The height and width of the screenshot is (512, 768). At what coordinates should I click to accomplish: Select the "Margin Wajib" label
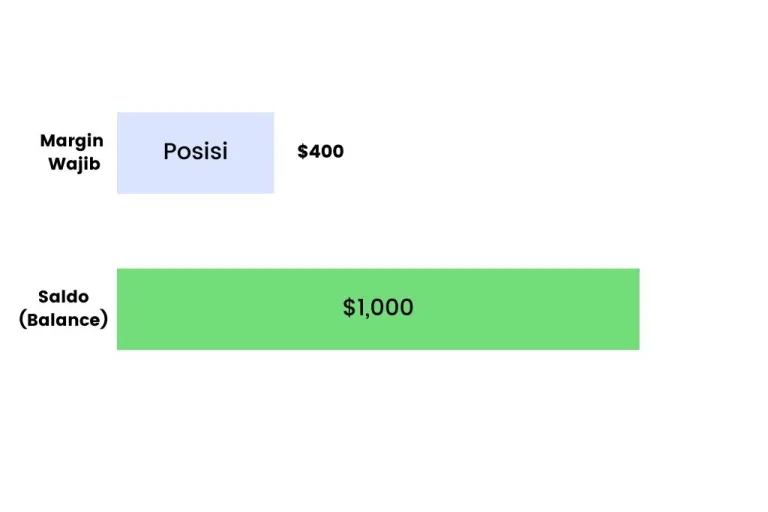72,152
